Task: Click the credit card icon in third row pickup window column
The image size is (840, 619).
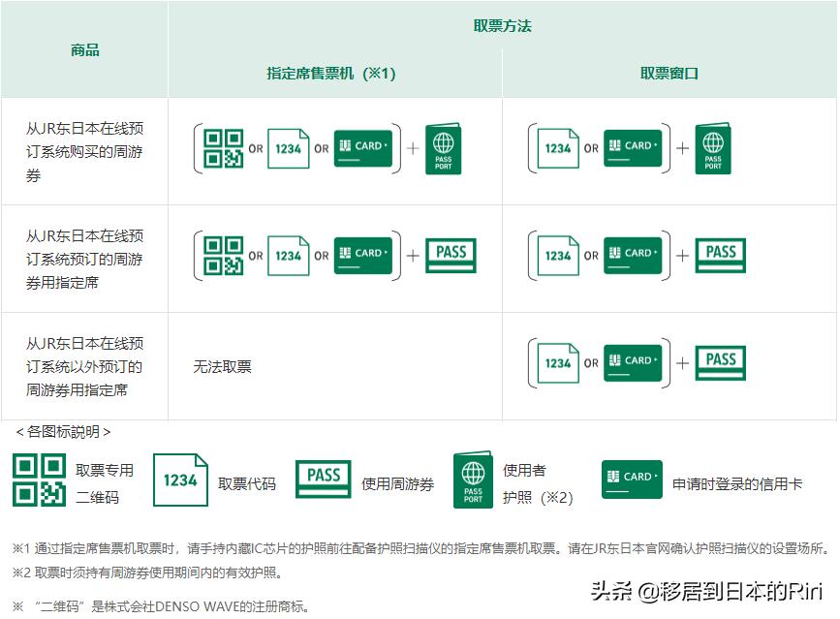Action: point(634,361)
